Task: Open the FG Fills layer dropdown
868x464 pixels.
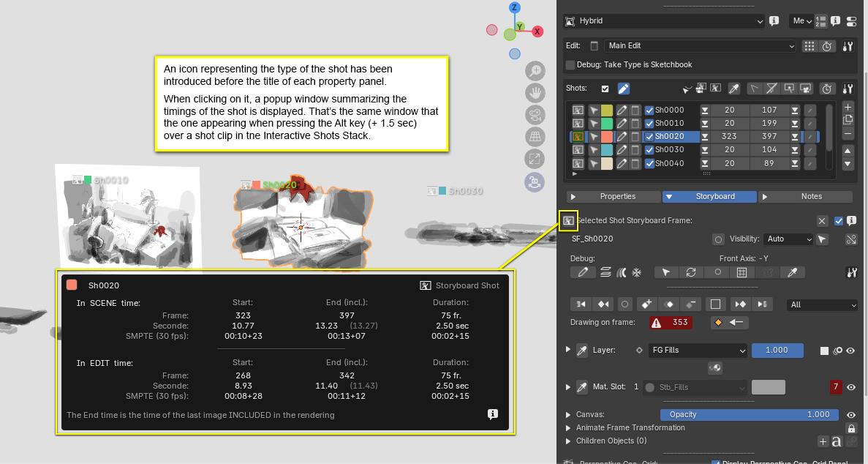Action: point(698,351)
